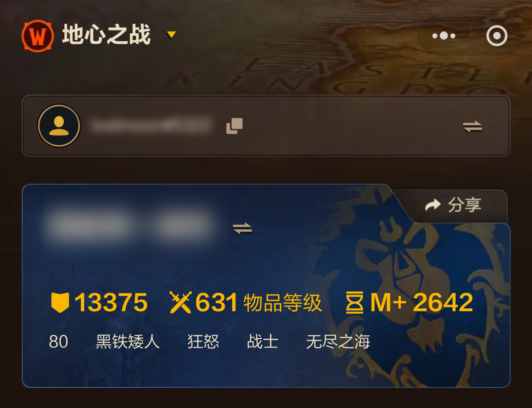Click the blurred battle tag text

click(151, 126)
